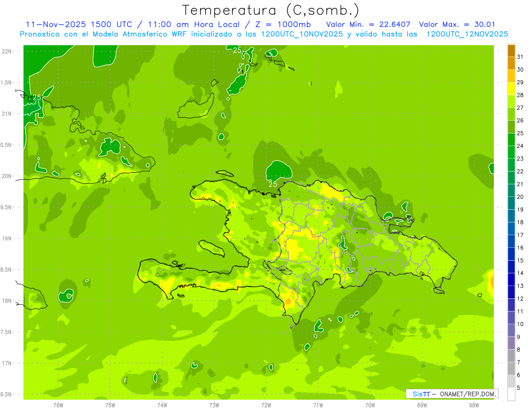
Task: Click the '68W' longitude axis label
Action: pyautogui.click(x=474, y=405)
